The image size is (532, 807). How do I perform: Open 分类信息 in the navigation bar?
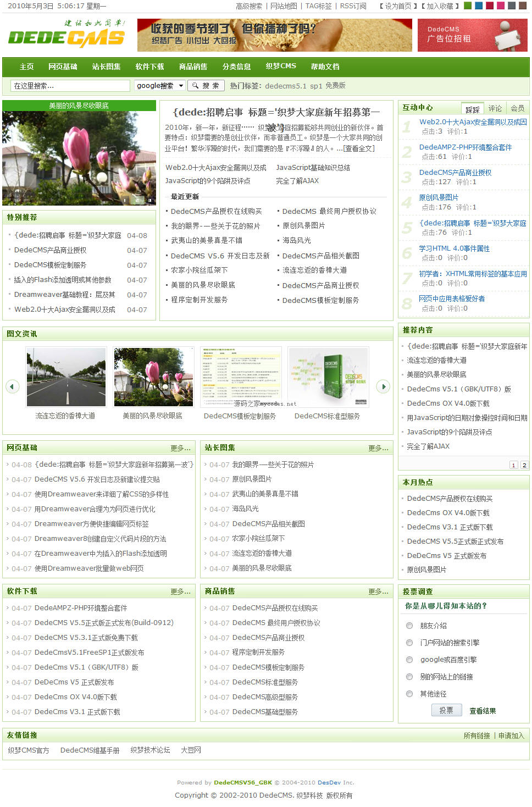pyautogui.click(x=236, y=67)
